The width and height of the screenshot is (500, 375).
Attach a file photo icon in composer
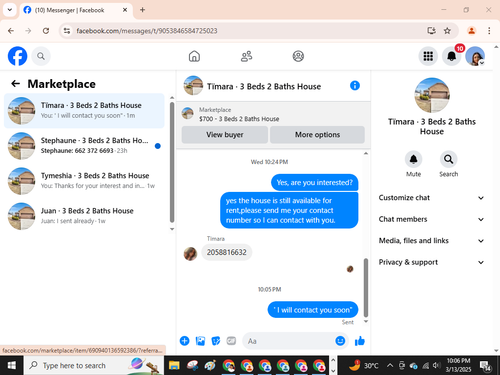pos(200,341)
